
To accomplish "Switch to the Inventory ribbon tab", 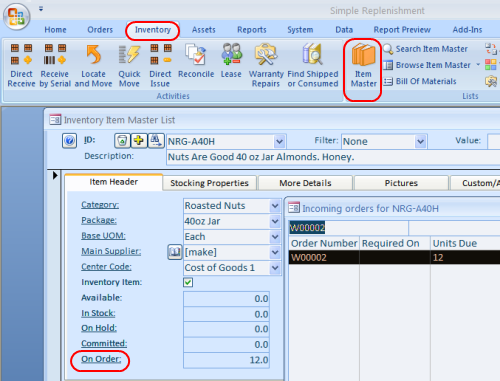I will tap(153, 30).
